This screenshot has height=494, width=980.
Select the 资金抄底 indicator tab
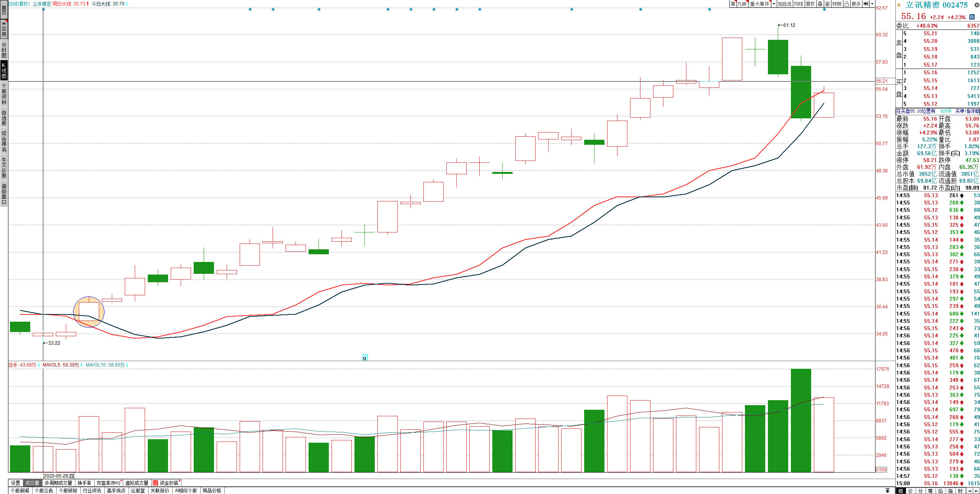tap(167, 483)
